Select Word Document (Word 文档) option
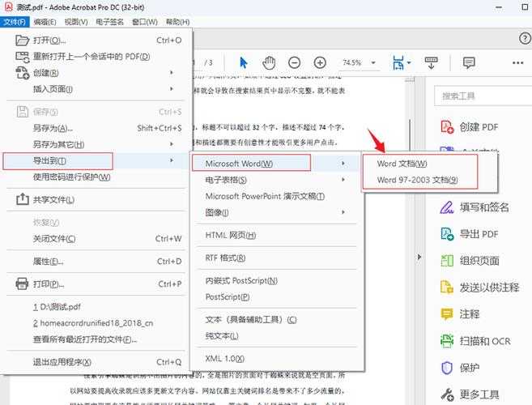The image size is (532, 405). tap(402, 164)
